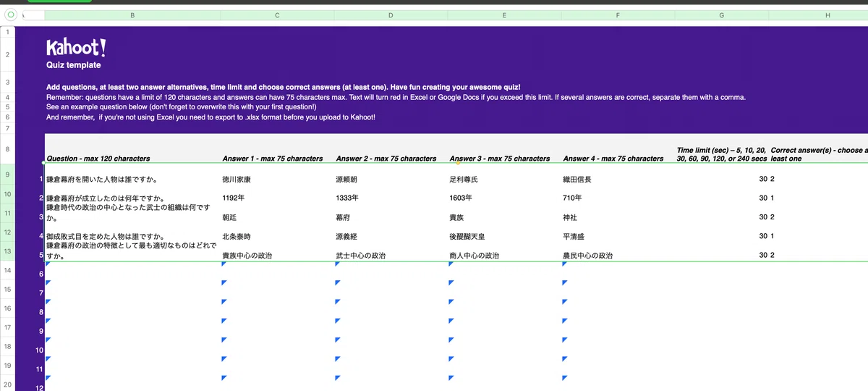Select row 10 header
This screenshot has height=391, width=868.
pos(7,194)
